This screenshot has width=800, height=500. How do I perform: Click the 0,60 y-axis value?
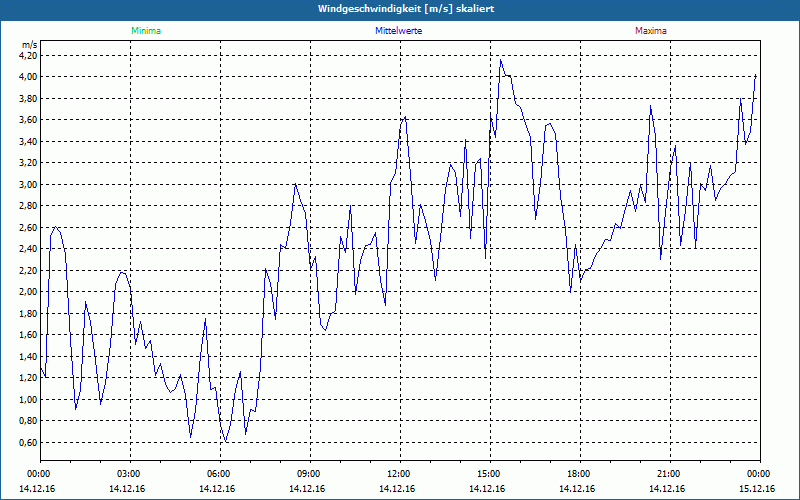coord(30,442)
